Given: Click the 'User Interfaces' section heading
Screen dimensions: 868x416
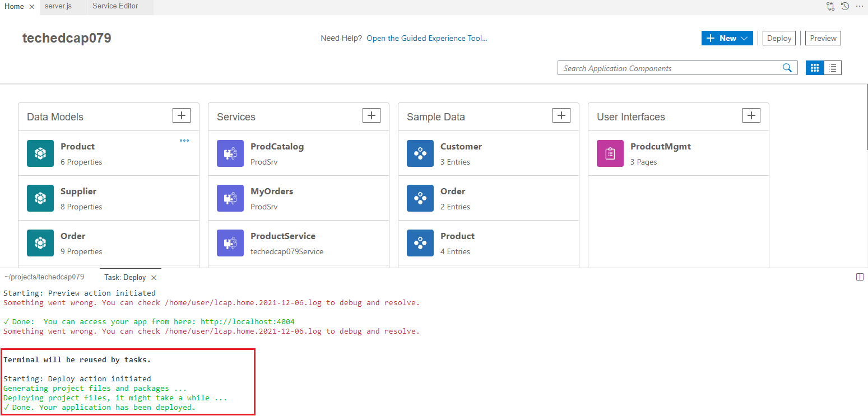Looking at the screenshot, I should tap(631, 117).
